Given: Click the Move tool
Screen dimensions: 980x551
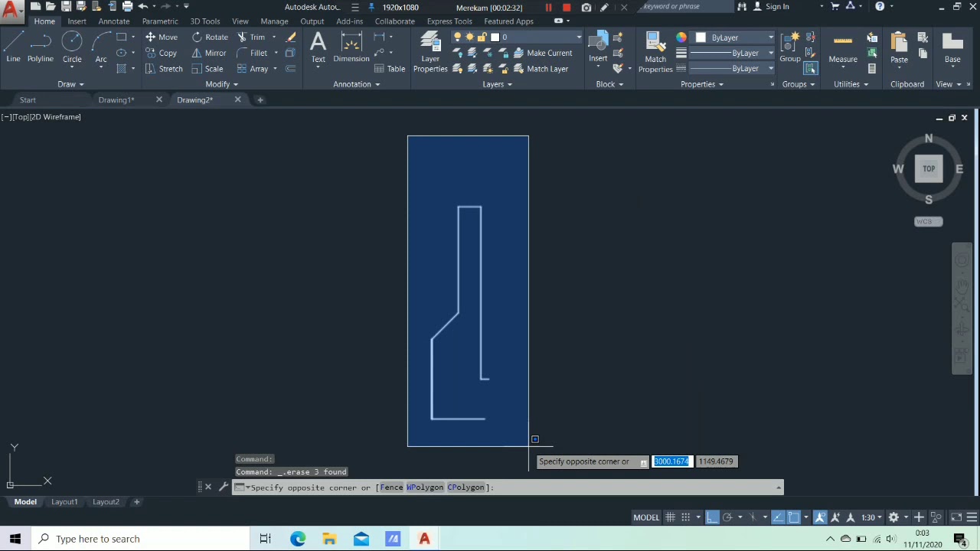Looking at the screenshot, I should point(162,37).
